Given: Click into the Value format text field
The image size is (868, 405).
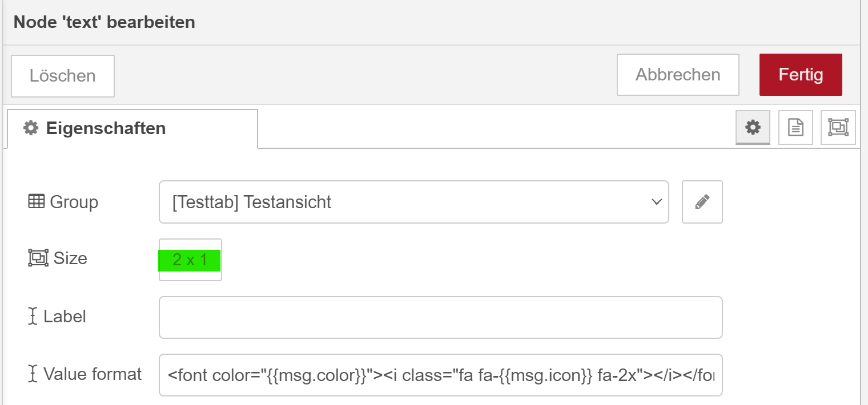Looking at the screenshot, I should 441,375.
